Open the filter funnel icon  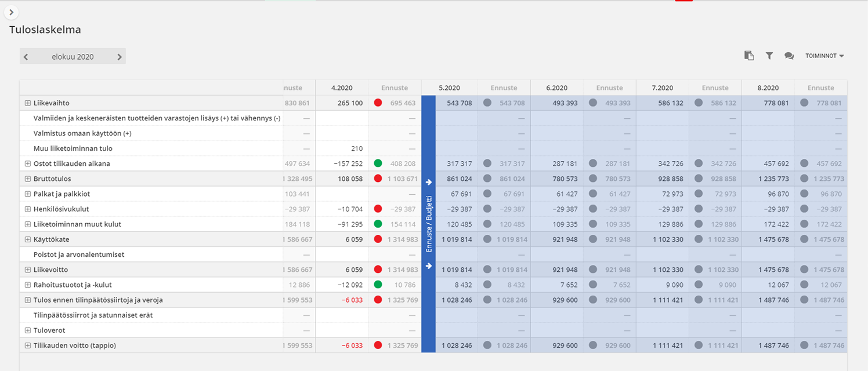(x=769, y=56)
